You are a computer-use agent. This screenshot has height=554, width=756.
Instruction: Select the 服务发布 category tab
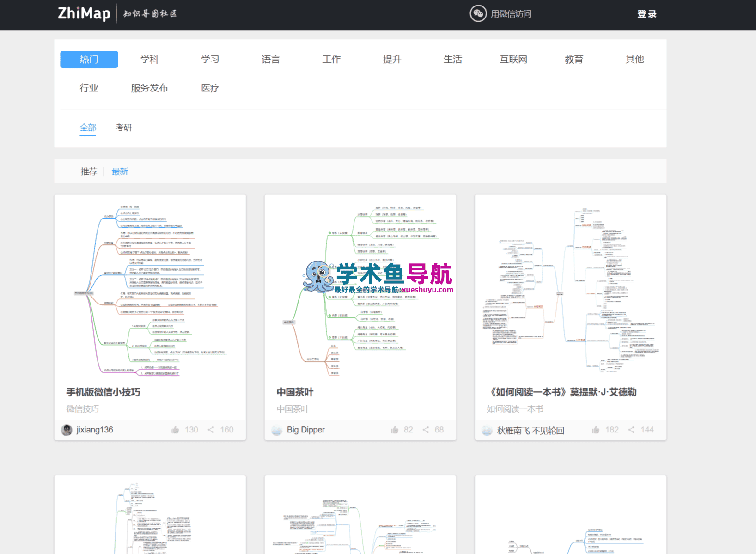(150, 88)
